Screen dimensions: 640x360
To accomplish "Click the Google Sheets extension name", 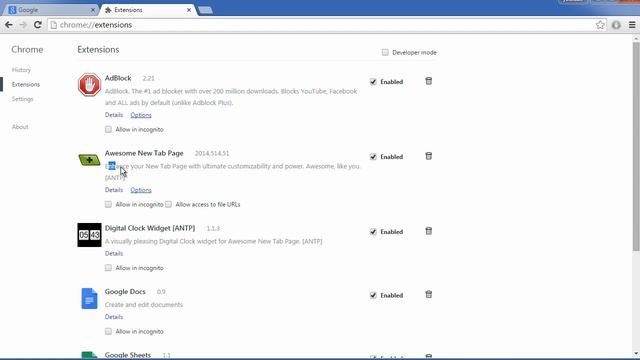I will 128,355.
